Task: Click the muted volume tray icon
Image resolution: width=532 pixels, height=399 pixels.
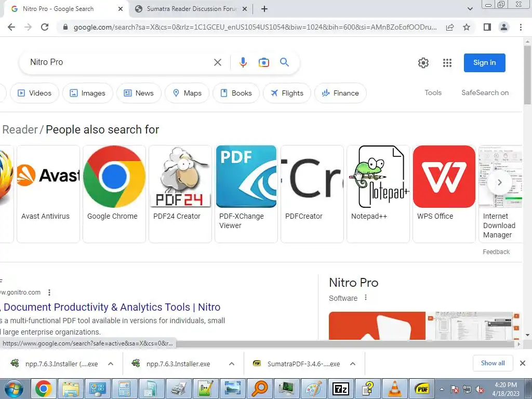Action: [480, 390]
